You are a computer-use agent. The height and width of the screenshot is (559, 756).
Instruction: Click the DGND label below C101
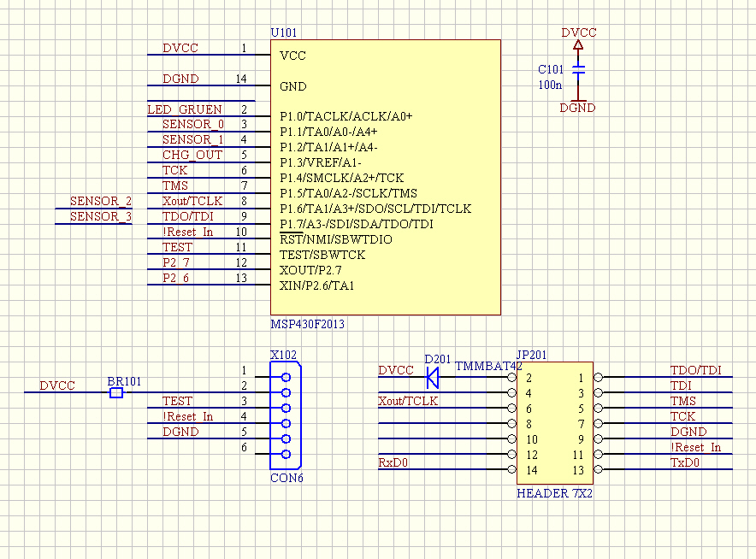(577, 108)
